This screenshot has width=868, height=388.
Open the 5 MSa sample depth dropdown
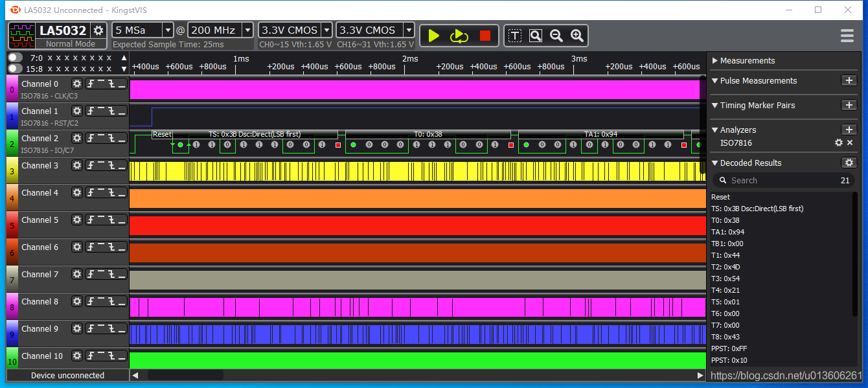click(143, 30)
